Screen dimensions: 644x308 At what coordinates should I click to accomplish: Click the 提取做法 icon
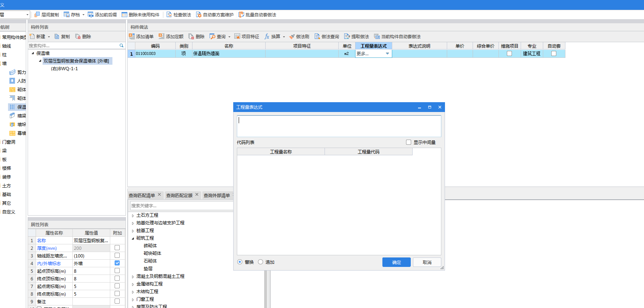(x=347, y=36)
